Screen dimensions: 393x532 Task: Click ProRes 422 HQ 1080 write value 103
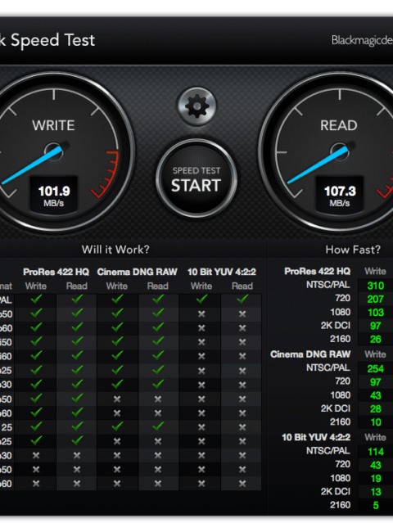(x=375, y=313)
